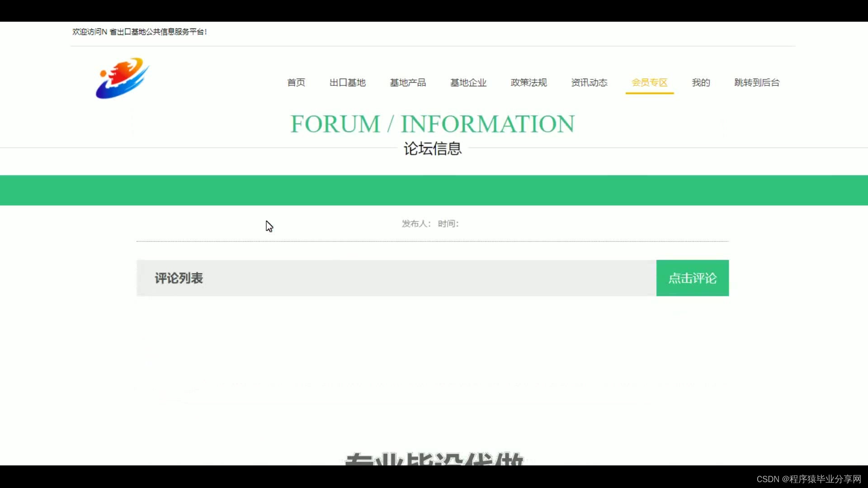Click the 论坛信息 subtitle text

click(x=432, y=149)
